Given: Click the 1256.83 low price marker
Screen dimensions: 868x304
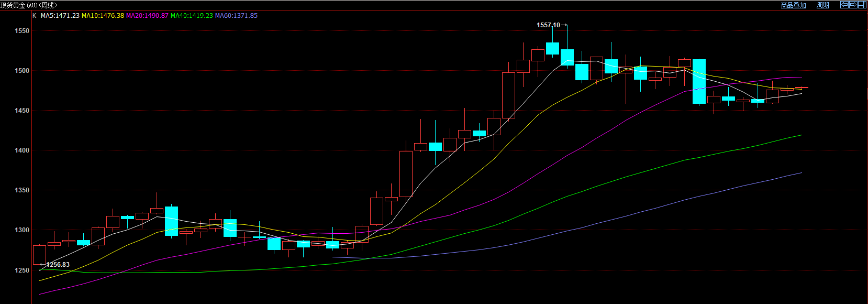Looking at the screenshot, I should click(58, 265).
